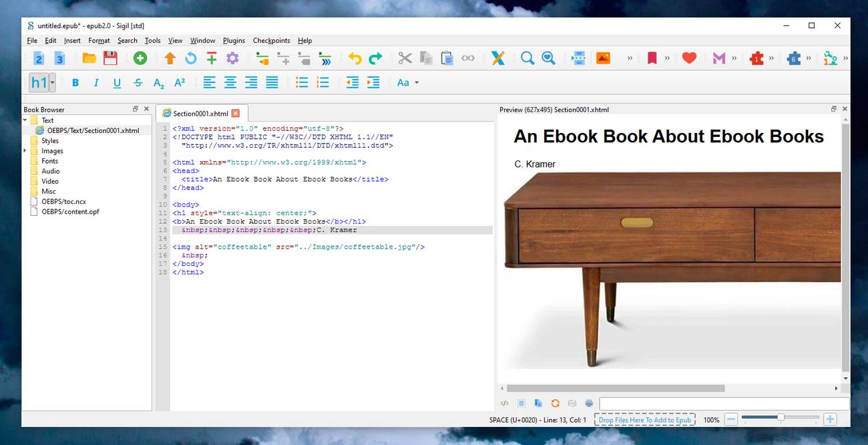Screen dimensions: 868x445
Task: Click the Undo arrow icon
Action: click(x=355, y=58)
